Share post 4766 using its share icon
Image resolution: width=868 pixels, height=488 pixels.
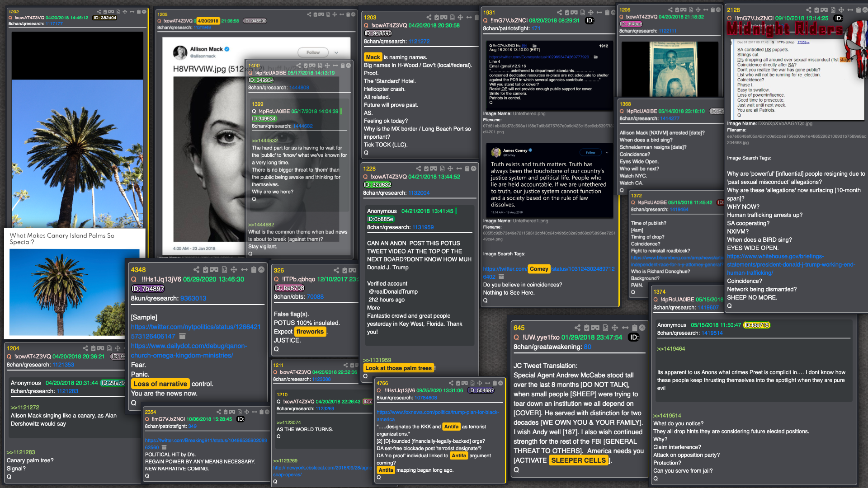[x=451, y=383]
